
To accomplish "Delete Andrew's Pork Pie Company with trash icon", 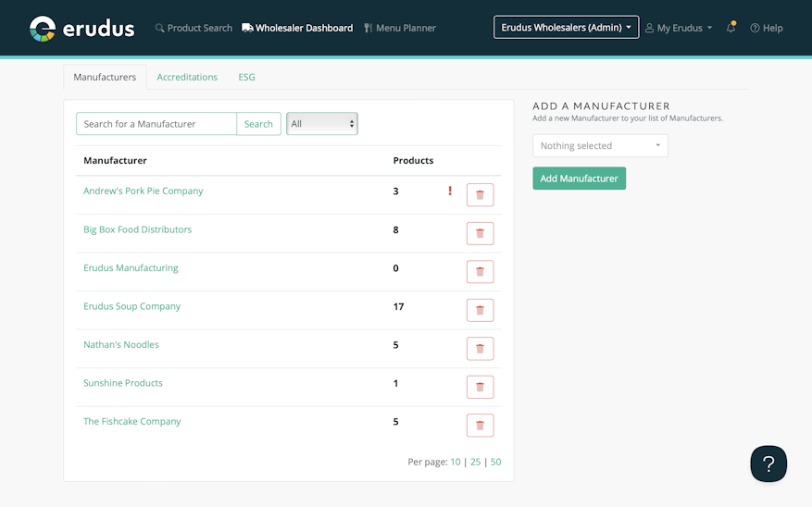I will coord(480,195).
